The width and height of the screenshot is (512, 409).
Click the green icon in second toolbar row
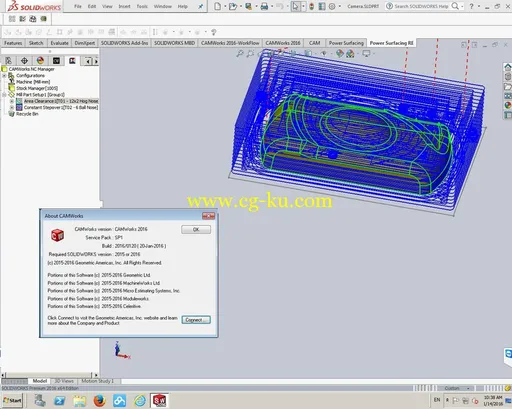pos(44,19)
